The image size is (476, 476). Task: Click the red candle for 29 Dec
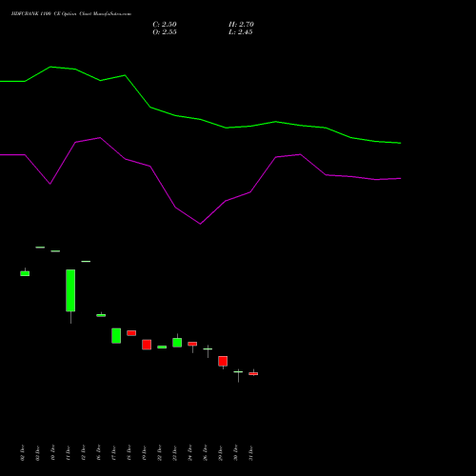[x=223, y=361]
